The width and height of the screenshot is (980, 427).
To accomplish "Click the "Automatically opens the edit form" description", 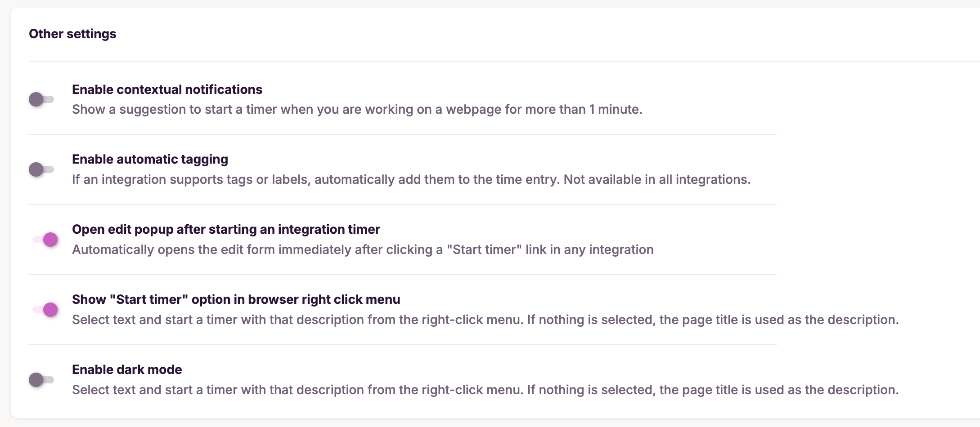I will pyautogui.click(x=363, y=249).
